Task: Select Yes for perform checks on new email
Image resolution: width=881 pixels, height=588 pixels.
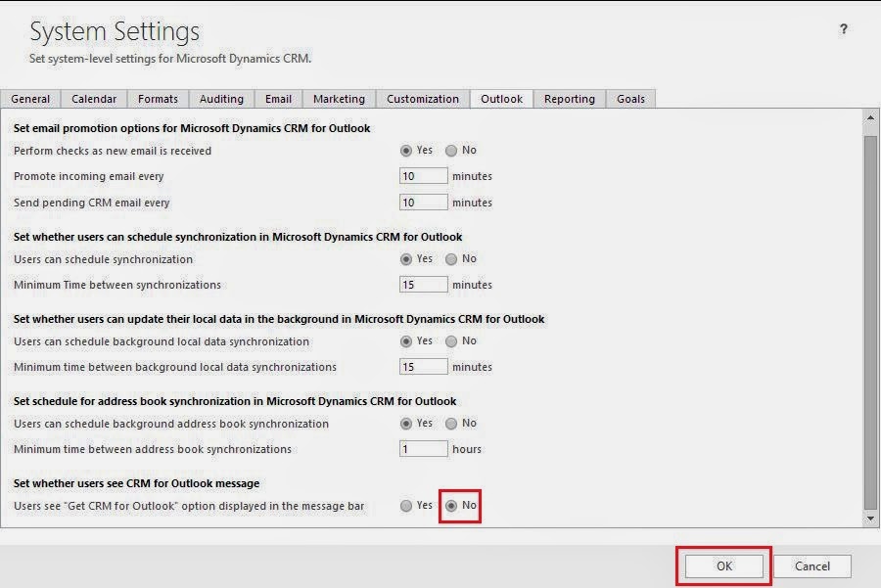Action: 405,151
